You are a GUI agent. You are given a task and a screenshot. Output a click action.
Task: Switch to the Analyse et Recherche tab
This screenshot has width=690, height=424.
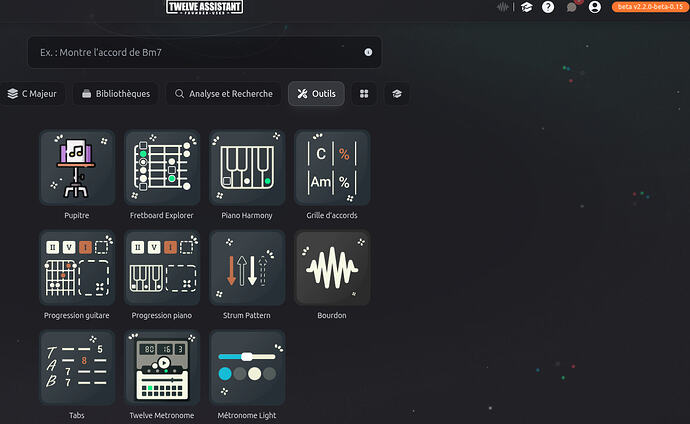click(x=224, y=94)
